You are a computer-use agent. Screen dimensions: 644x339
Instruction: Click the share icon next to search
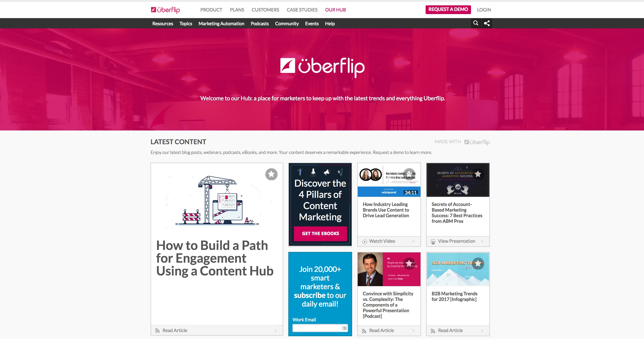point(487,23)
